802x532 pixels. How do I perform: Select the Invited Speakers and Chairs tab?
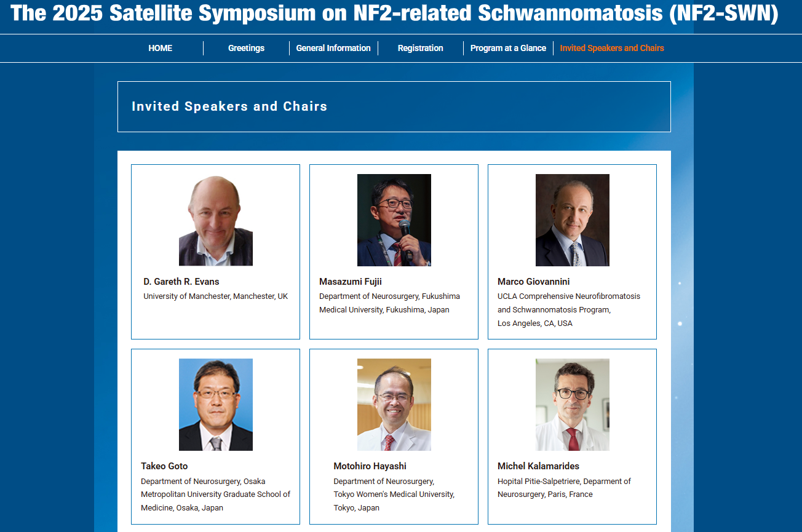(x=611, y=48)
